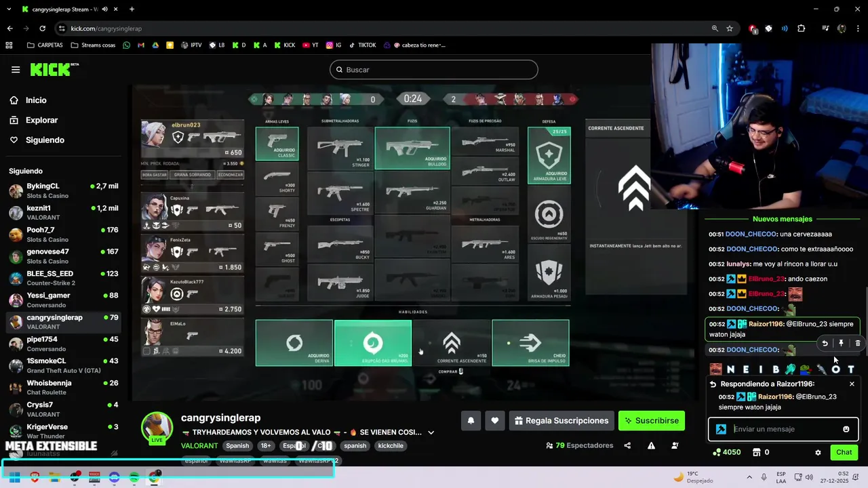Select genovese47 in following list
The height and width of the screenshot is (488, 868).
pyautogui.click(x=63, y=256)
